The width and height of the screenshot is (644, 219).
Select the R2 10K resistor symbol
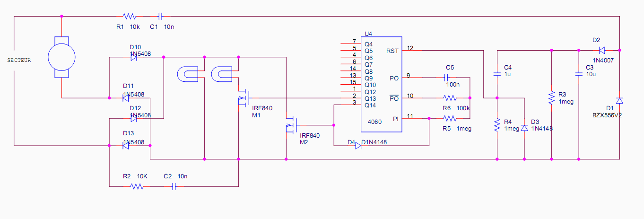tap(137, 187)
